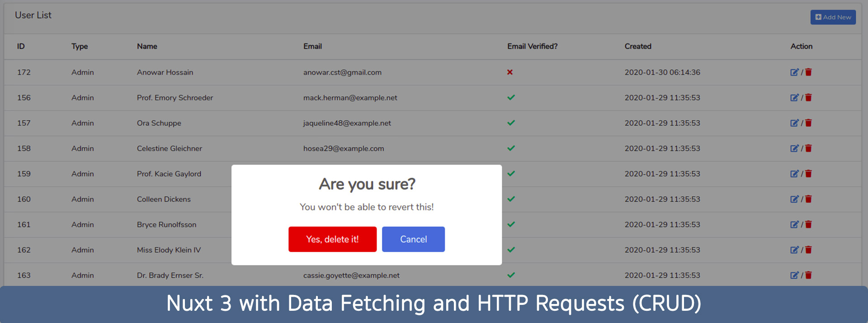Delete Dr. Brady Ernser Sr.

coord(808,275)
